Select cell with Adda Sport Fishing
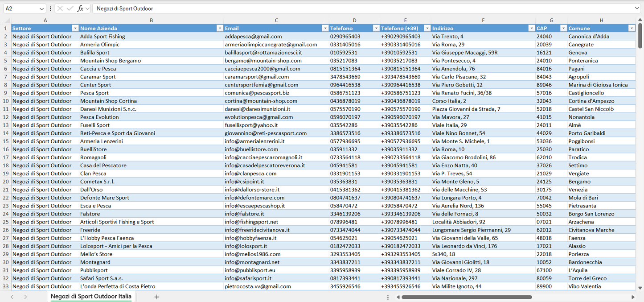 (151, 37)
